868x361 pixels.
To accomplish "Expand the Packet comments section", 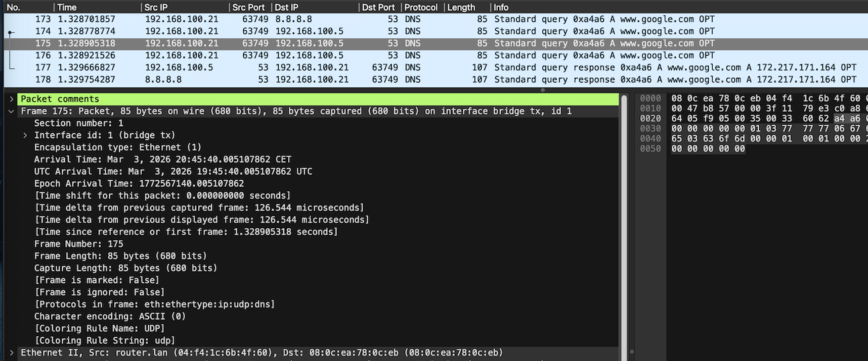I will (11, 99).
